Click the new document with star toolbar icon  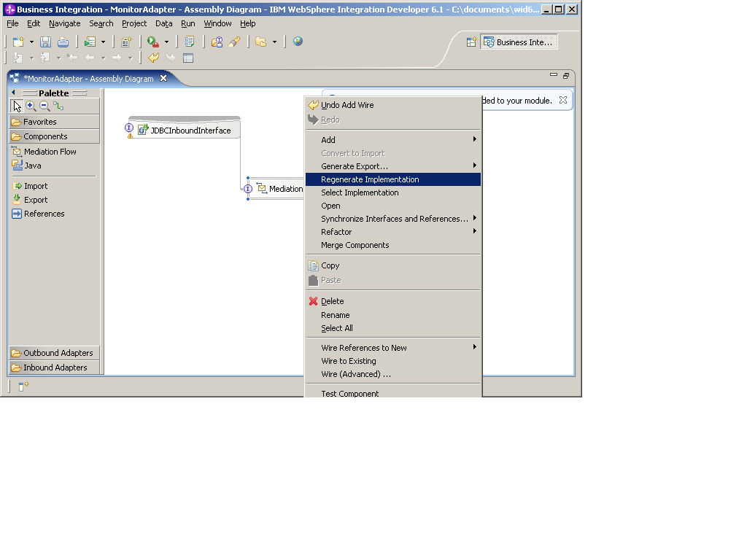pyautogui.click(x=126, y=42)
